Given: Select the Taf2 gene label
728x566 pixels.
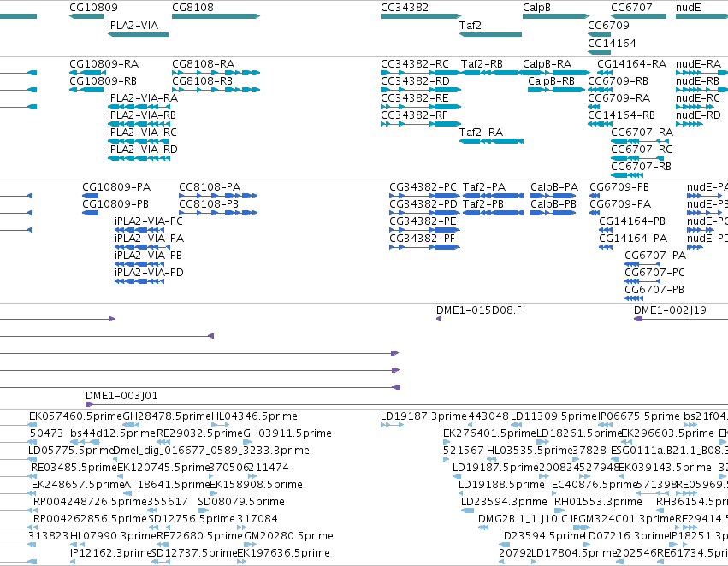Looking at the screenshot, I should 471,25.
